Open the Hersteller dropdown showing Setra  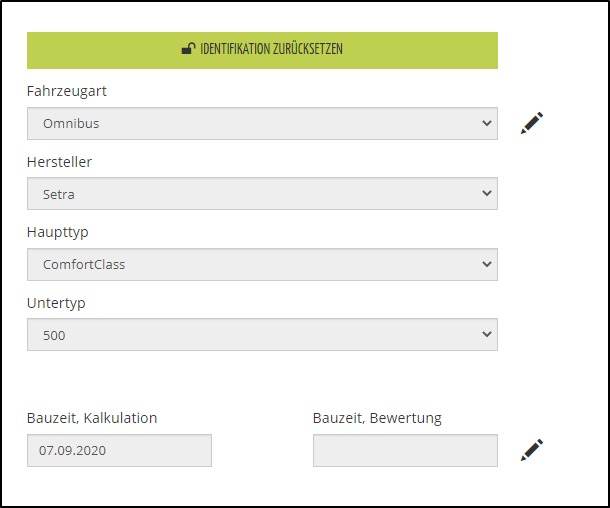click(x=262, y=194)
